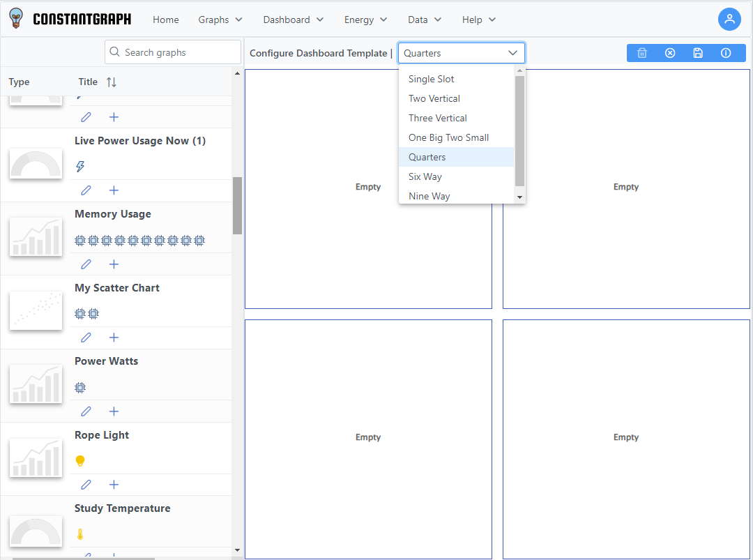This screenshot has width=753, height=560.
Task: Go to the Home menu item
Action: [166, 20]
